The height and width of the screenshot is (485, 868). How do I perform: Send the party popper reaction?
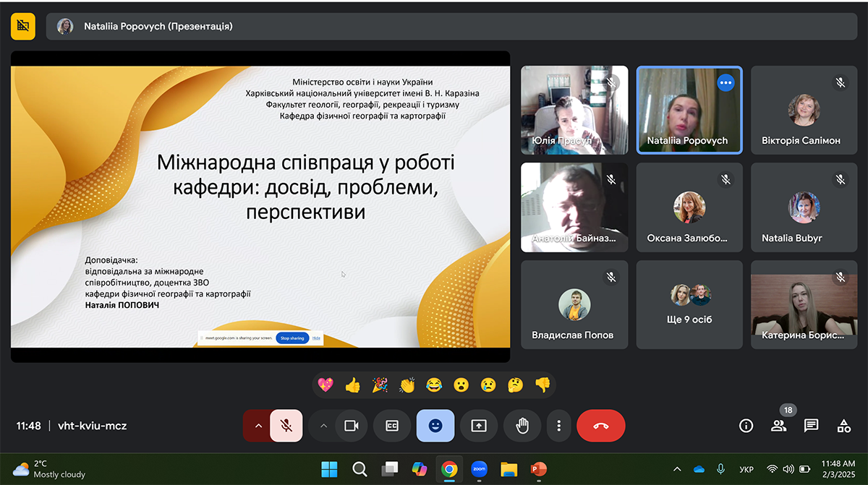pyautogui.click(x=380, y=385)
